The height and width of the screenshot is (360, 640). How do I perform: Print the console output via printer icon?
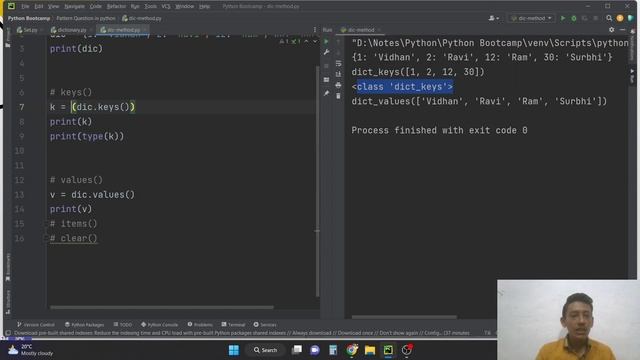click(338, 85)
